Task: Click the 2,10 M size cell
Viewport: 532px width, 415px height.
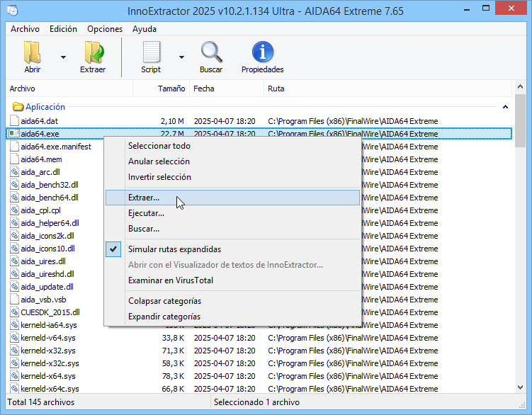Action: (x=172, y=121)
